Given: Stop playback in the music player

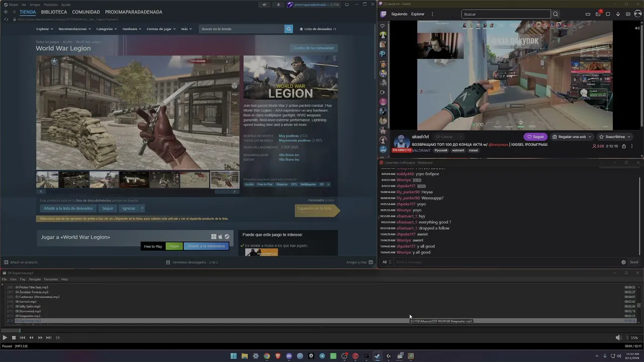Looking at the screenshot, I should (x=14, y=338).
